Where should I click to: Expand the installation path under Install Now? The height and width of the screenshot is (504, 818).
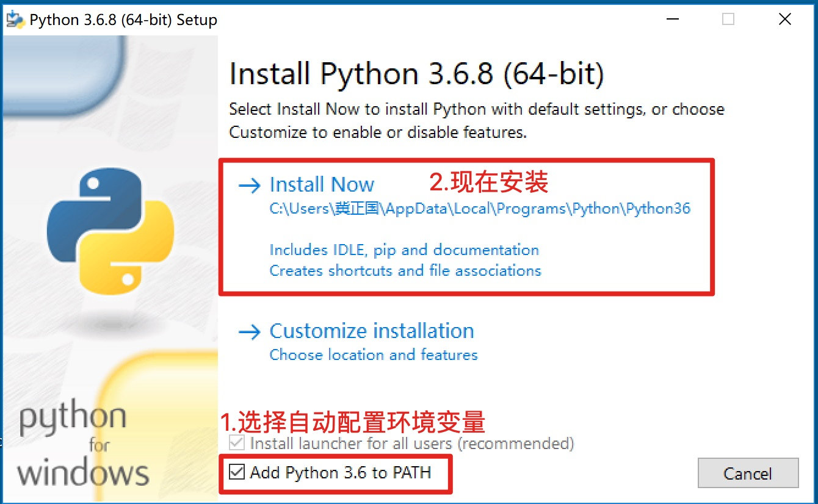(480, 208)
